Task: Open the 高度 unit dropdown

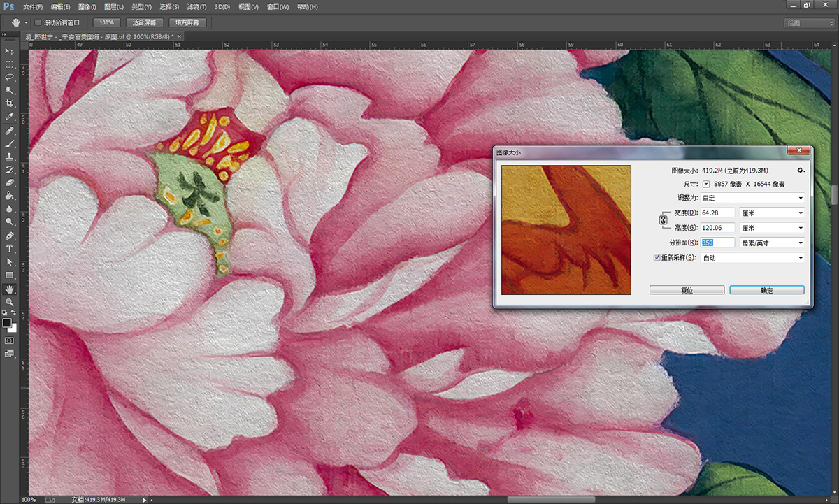Action: [x=772, y=228]
